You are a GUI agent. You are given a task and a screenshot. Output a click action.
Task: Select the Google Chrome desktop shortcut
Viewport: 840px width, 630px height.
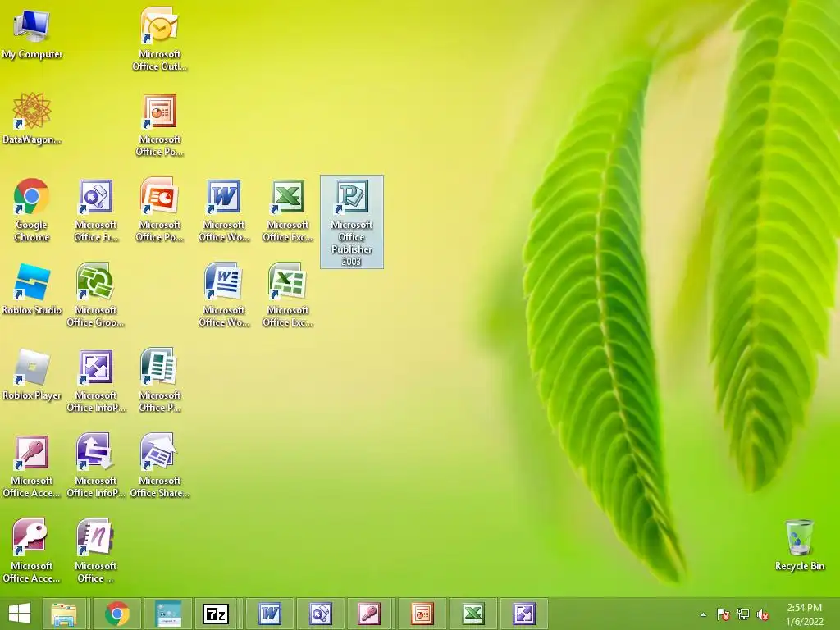32,210
